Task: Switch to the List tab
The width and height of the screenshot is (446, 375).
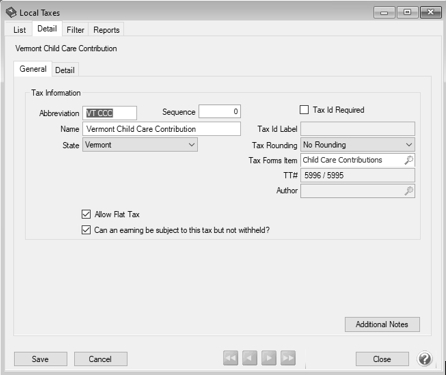Action: 19,30
